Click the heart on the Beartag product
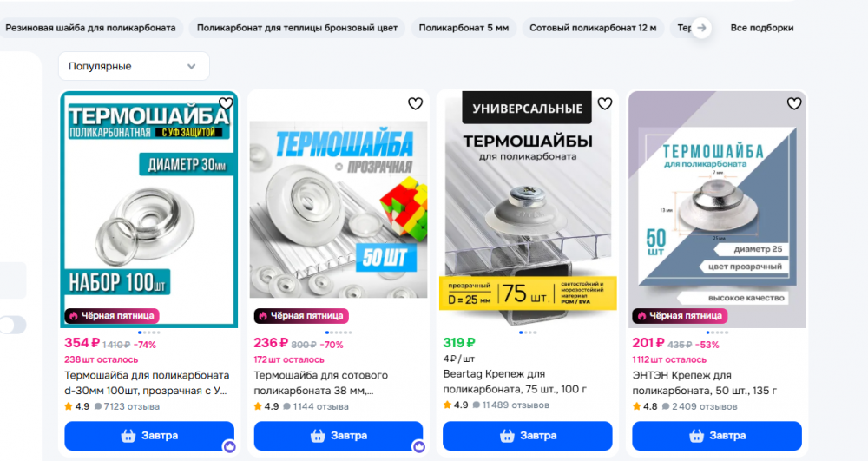 pos(604,103)
